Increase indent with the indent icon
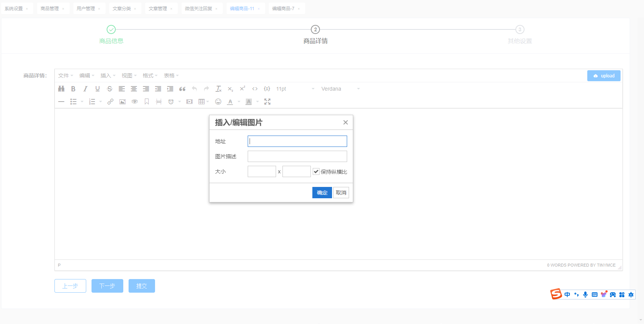The image size is (644, 324). click(x=170, y=89)
